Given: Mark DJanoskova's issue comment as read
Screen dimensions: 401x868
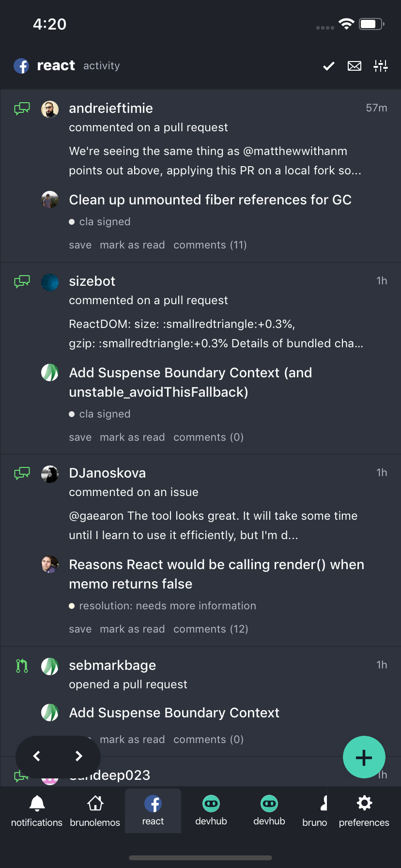Looking at the screenshot, I should click(x=132, y=629).
